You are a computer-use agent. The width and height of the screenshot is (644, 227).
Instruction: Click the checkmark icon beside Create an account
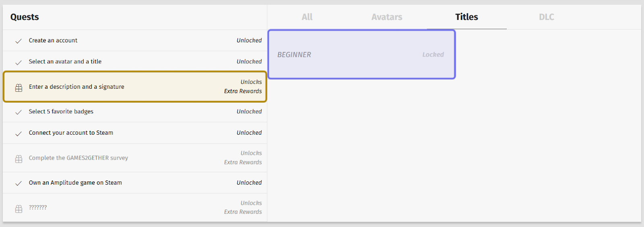coord(19,41)
